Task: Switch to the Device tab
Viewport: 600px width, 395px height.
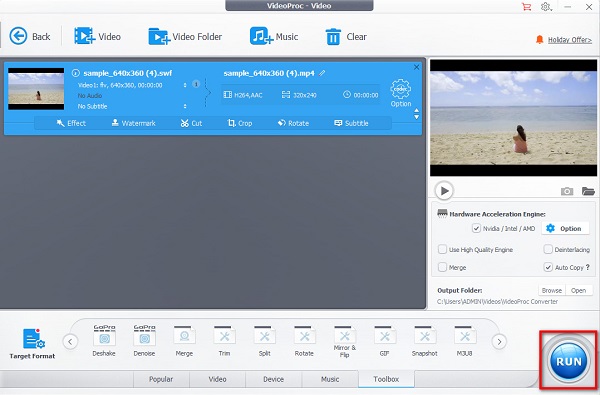Action: click(x=274, y=379)
